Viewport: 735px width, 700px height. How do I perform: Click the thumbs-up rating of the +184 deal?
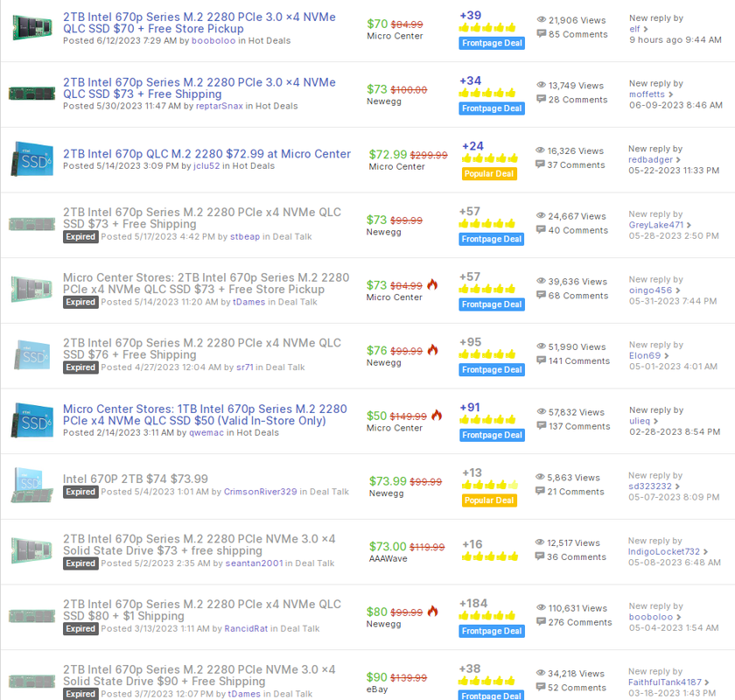(487, 616)
